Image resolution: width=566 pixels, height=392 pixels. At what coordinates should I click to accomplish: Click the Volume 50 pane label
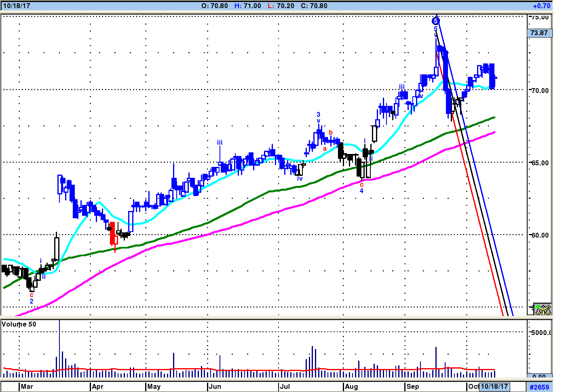pos(19,324)
